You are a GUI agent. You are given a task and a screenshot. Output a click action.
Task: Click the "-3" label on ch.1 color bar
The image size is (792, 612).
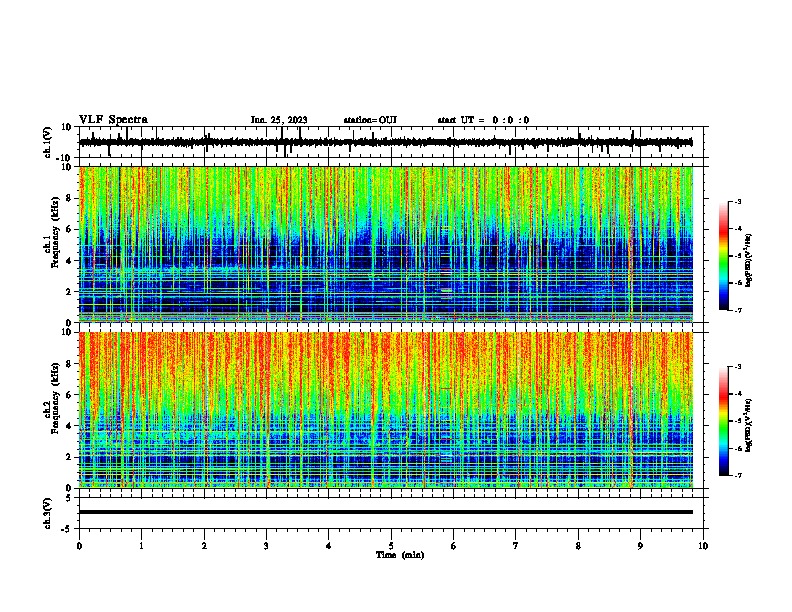coord(737,201)
